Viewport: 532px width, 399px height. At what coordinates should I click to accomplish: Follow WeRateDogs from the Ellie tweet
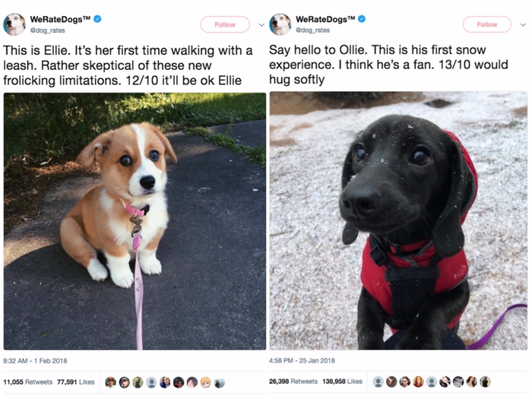(225, 24)
